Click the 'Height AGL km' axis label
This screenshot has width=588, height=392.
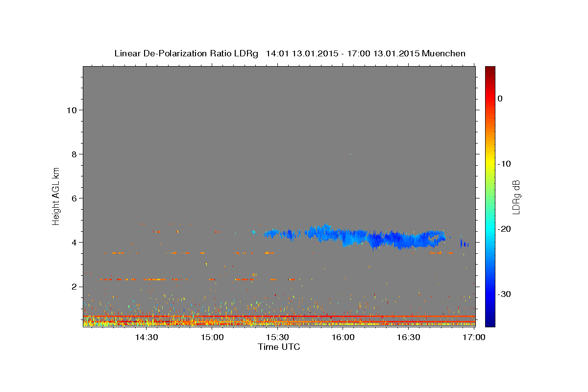(56, 196)
